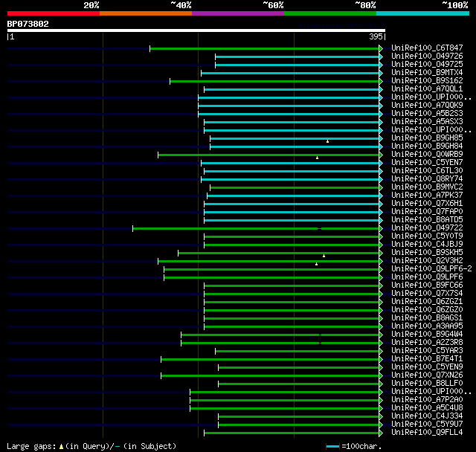
Task: Select the UniRef100_A3AA95 hit label
Action: (427, 326)
